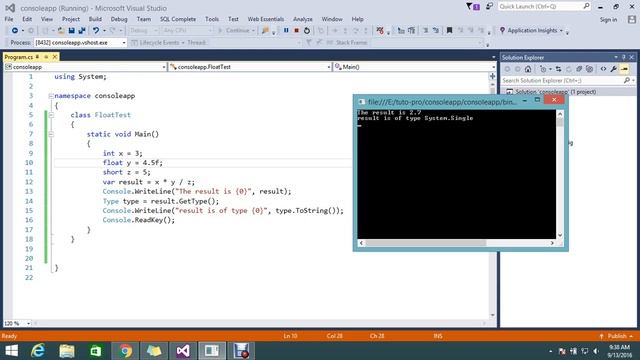Toggle Preview Selected Items in Solution Explorer

pos(624,69)
